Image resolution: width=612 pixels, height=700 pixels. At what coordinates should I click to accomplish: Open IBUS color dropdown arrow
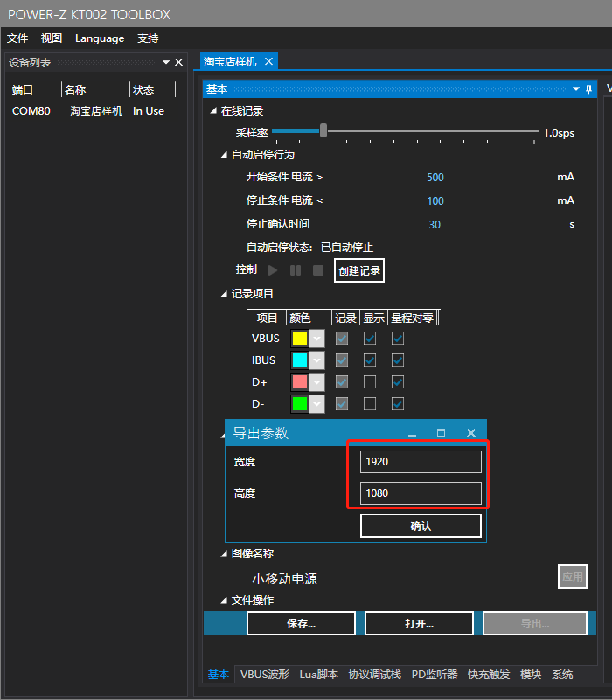[x=316, y=360]
